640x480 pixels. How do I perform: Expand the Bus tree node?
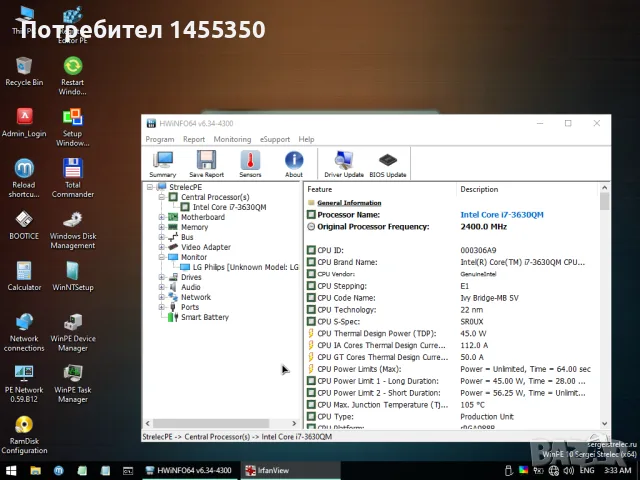162,237
